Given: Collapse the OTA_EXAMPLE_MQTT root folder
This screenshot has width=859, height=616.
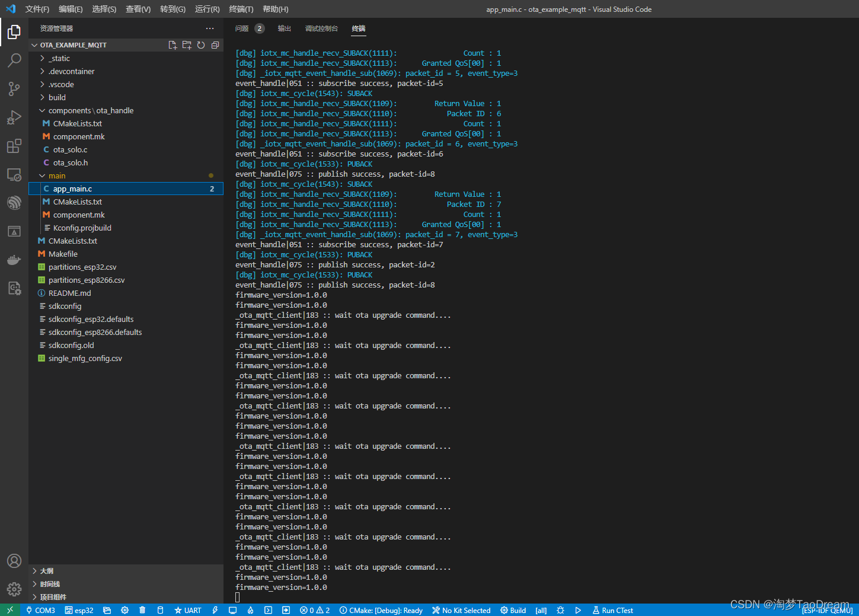Looking at the screenshot, I should click(126, 45).
